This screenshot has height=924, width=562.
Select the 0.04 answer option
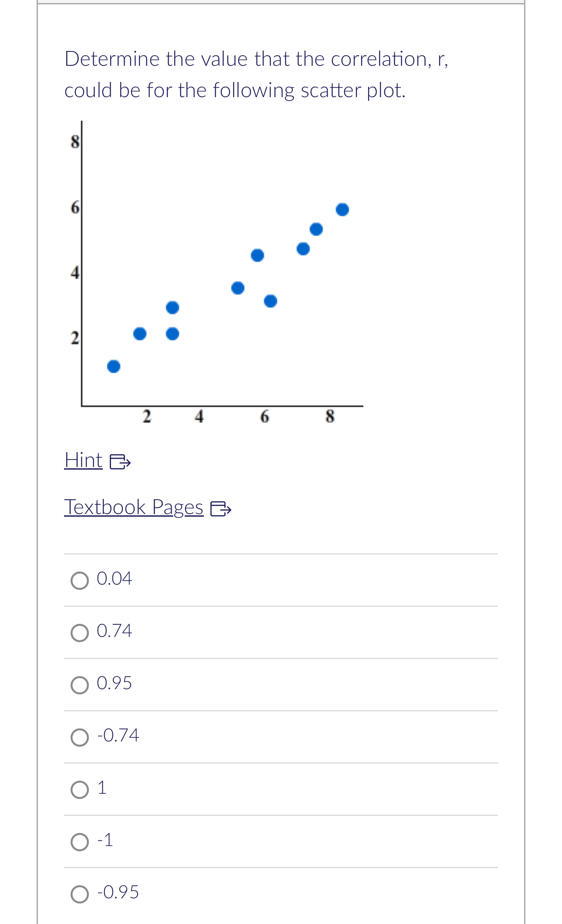pyautogui.click(x=80, y=580)
